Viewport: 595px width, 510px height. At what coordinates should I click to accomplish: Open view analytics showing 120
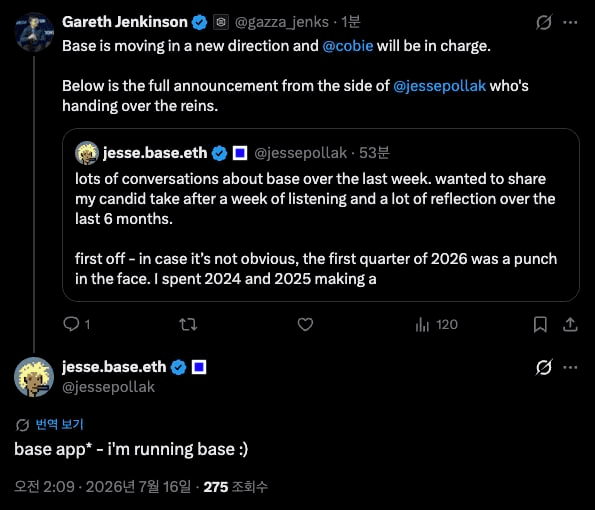[436, 324]
